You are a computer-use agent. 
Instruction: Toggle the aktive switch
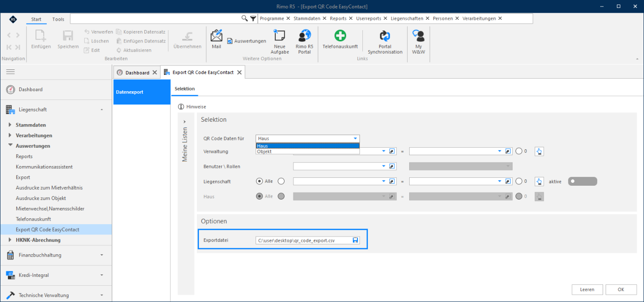click(x=582, y=181)
